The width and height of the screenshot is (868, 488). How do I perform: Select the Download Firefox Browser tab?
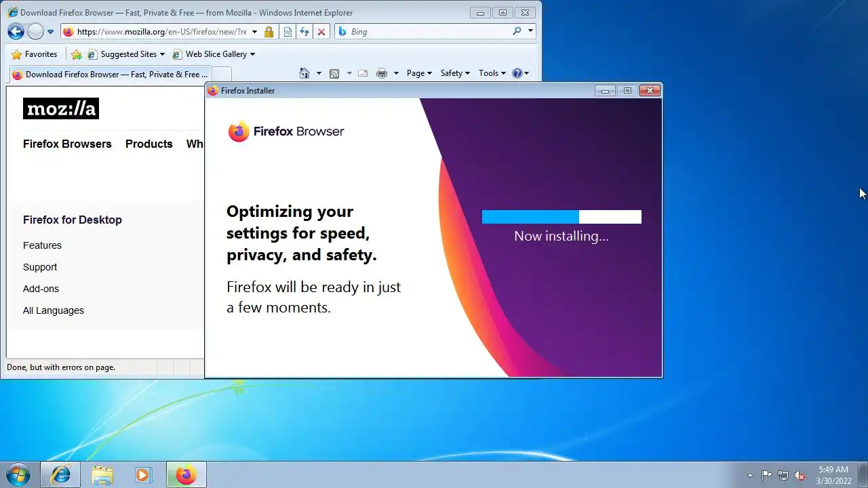point(111,75)
